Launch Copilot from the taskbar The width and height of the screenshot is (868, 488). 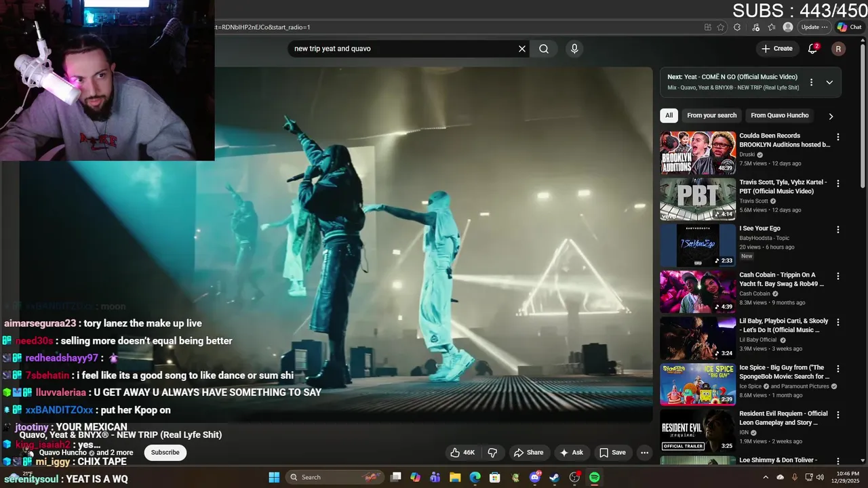point(416,477)
